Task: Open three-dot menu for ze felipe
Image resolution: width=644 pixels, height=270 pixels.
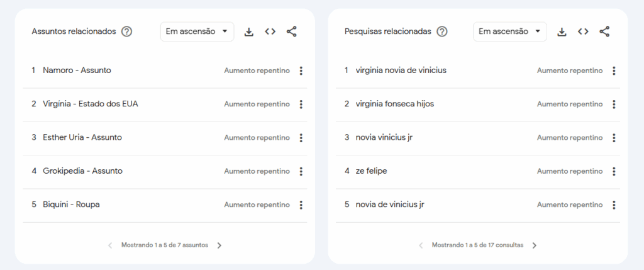Action: tap(614, 171)
